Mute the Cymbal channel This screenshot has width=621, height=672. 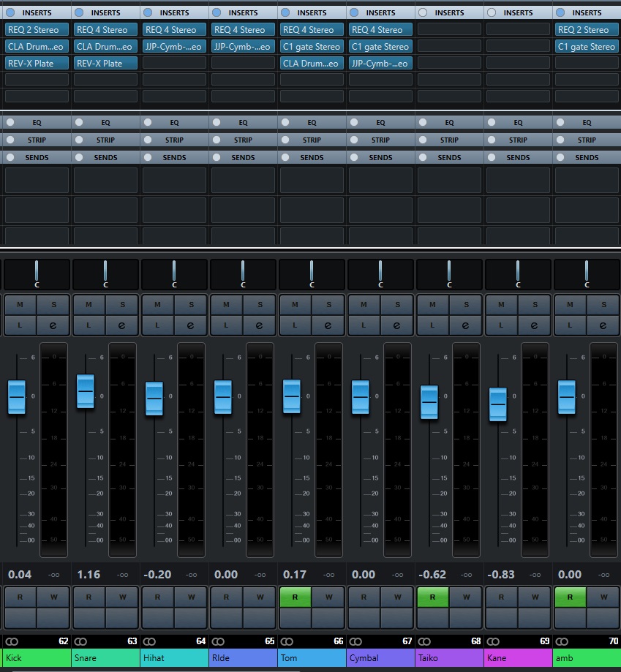pos(364,305)
